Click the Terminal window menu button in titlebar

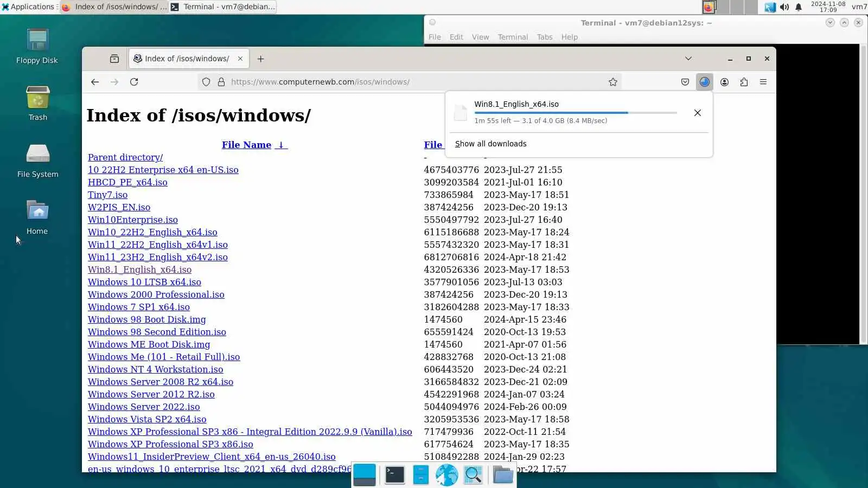pos(432,22)
